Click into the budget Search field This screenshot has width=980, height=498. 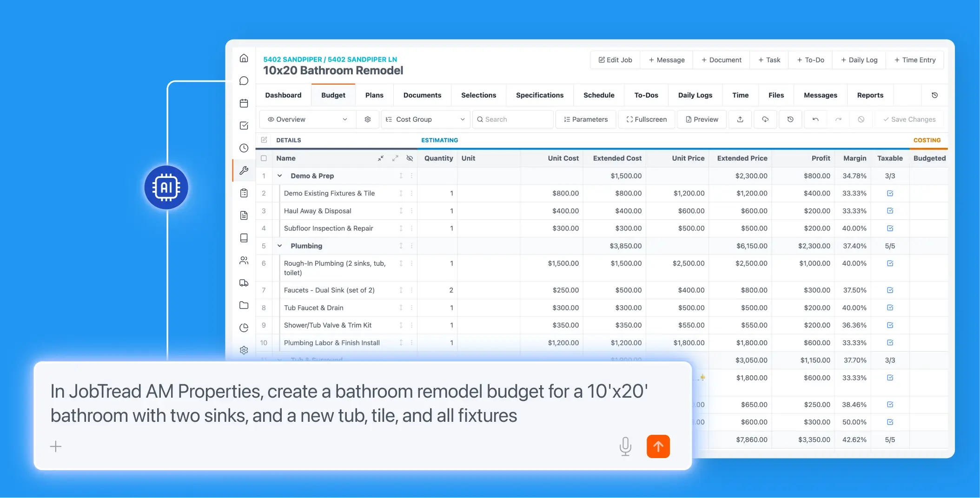pyautogui.click(x=514, y=119)
